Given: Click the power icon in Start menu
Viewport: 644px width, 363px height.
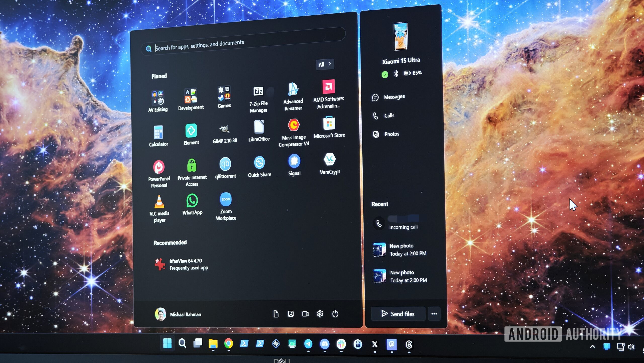Looking at the screenshot, I should [x=335, y=314].
